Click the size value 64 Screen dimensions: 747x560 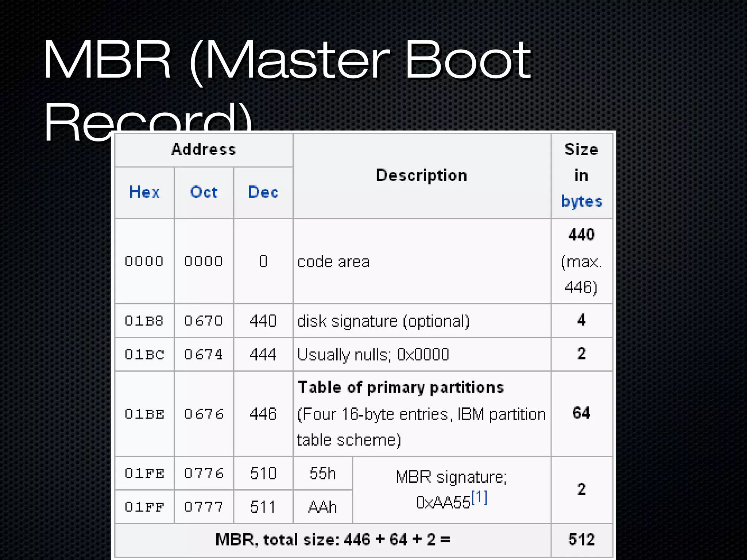pyautogui.click(x=581, y=413)
